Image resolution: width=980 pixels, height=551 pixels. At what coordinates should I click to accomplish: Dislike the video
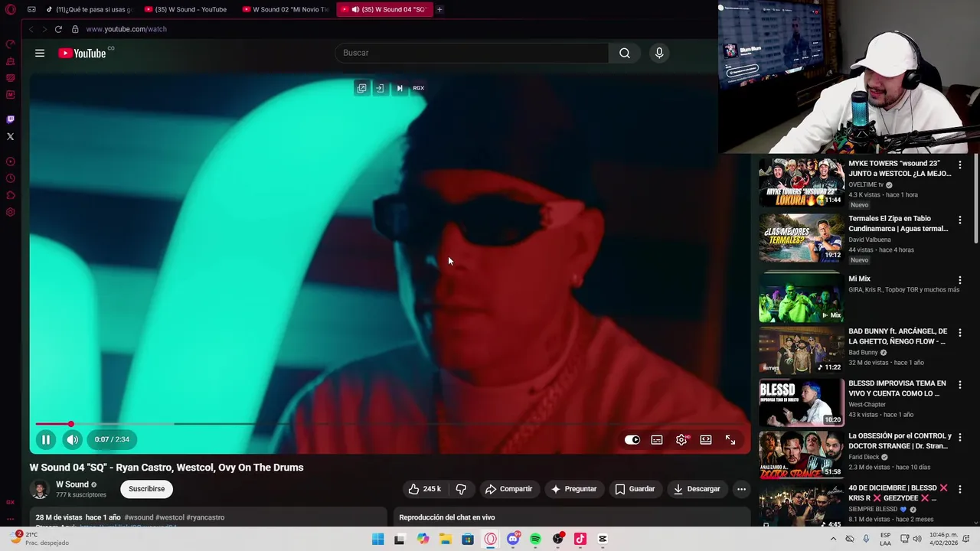point(461,489)
